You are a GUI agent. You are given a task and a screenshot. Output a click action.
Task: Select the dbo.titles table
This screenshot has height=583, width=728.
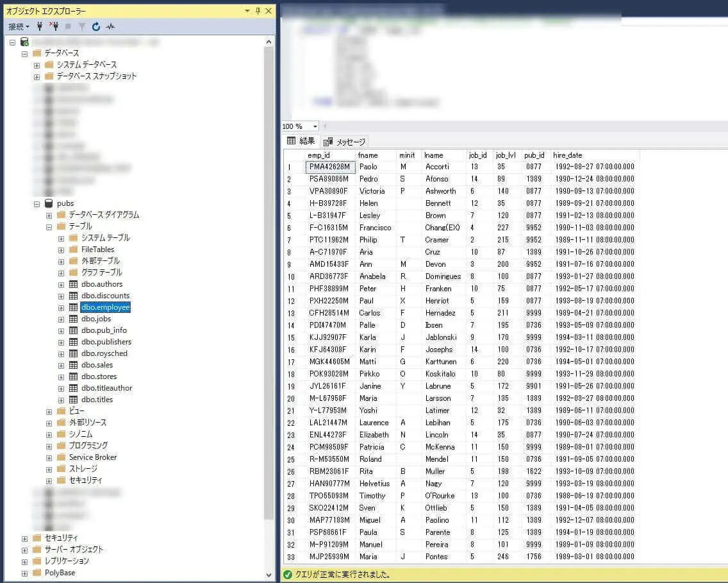pos(97,400)
